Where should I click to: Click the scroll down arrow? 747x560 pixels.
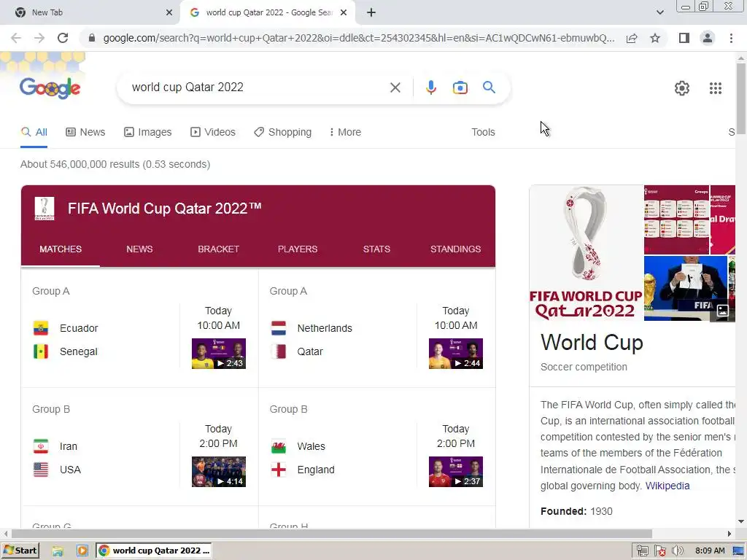[741, 522]
